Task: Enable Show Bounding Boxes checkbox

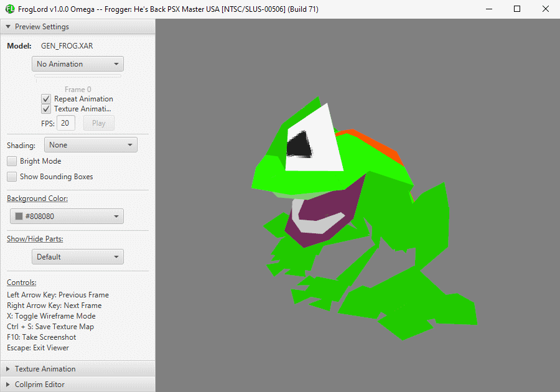Action: pos(12,177)
